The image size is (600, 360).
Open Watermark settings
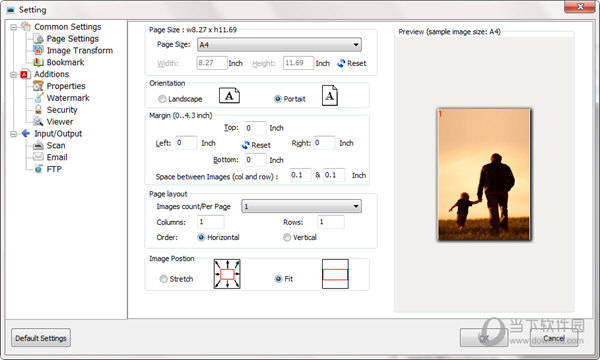(x=68, y=98)
